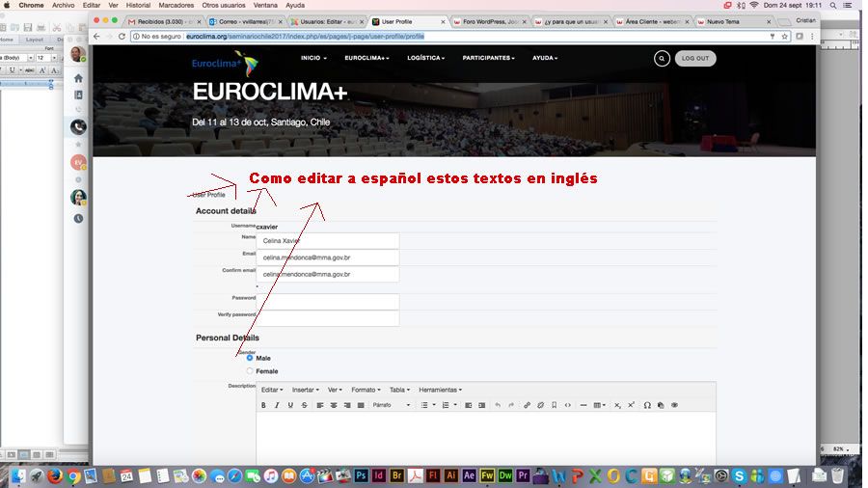This screenshot has width=868, height=488.
Task: Click the Name input field
Action: tap(328, 241)
